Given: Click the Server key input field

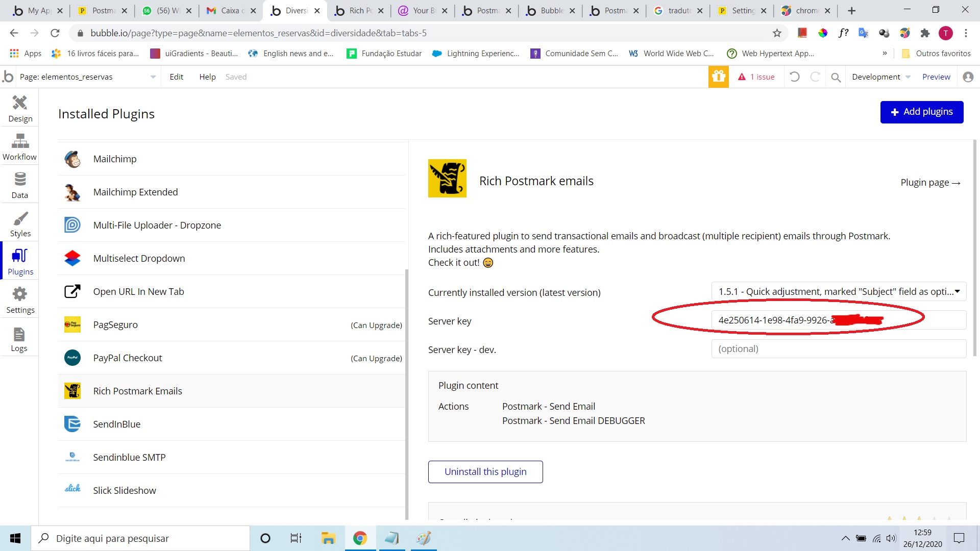Looking at the screenshot, I should (839, 320).
